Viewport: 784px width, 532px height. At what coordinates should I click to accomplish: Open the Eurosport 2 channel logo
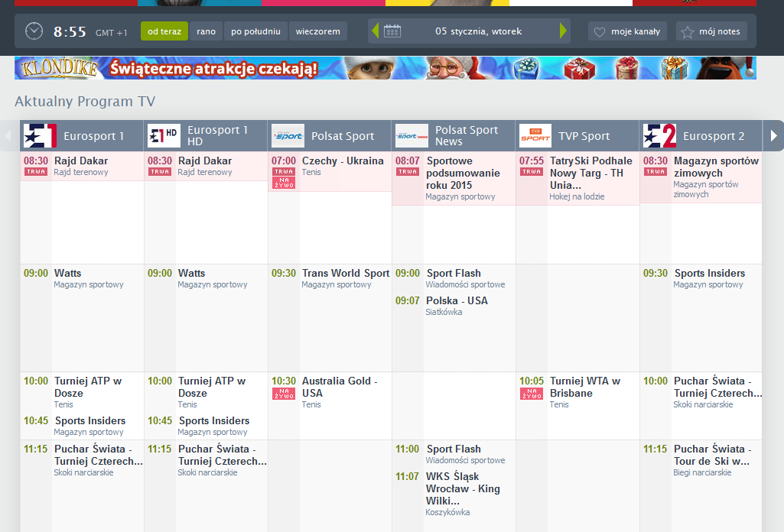659,136
